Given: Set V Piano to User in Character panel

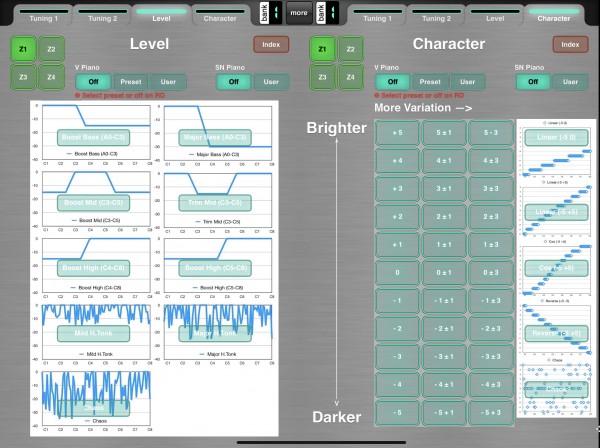Looking at the screenshot, I should point(467,82).
